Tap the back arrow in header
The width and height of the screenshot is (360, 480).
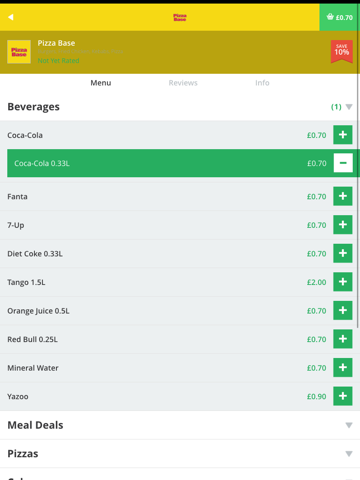click(11, 17)
